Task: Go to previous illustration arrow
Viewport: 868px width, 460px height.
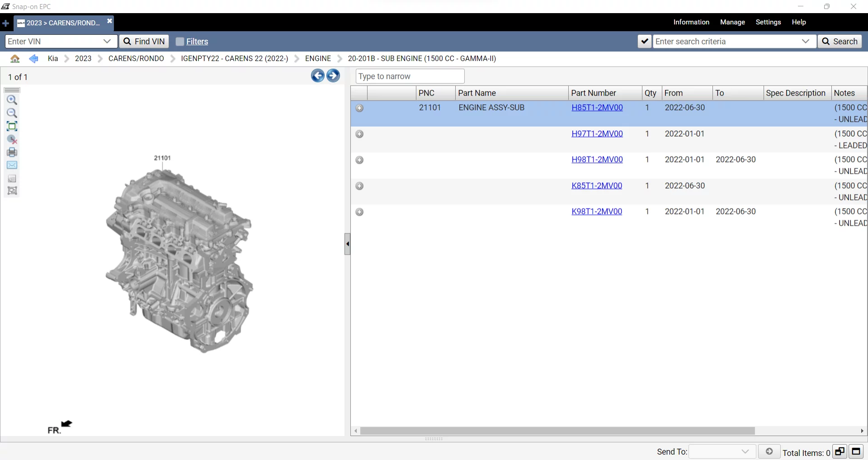Action: [317, 76]
